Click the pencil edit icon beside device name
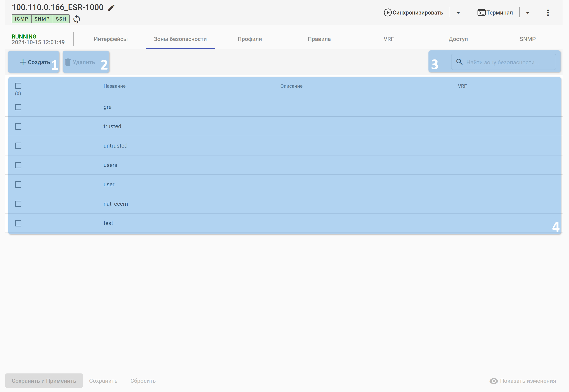 [x=111, y=8]
